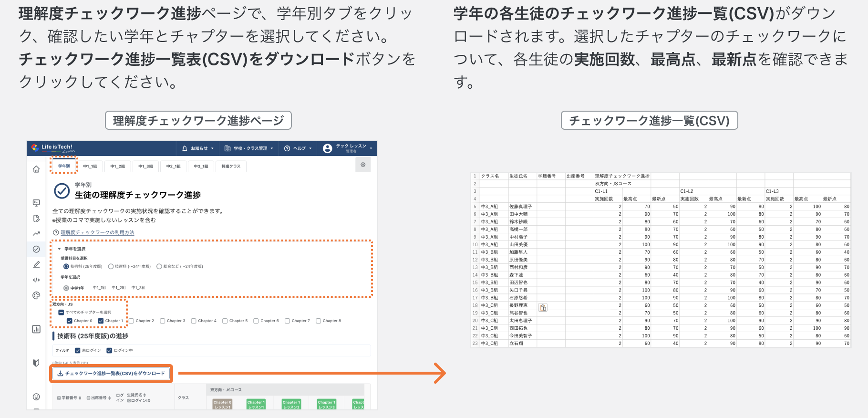Viewport: 868px width, 418px height.
Task: Open the document edit sidebar icon
Action: tap(36, 219)
